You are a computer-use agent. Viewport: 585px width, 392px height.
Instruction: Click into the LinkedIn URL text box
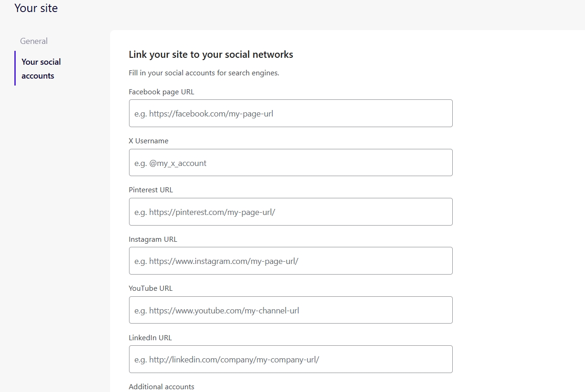pos(290,359)
